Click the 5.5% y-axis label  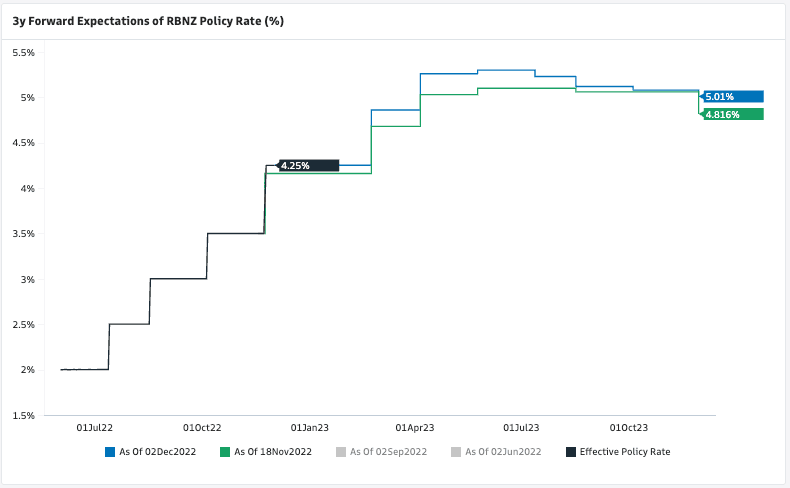23,52
